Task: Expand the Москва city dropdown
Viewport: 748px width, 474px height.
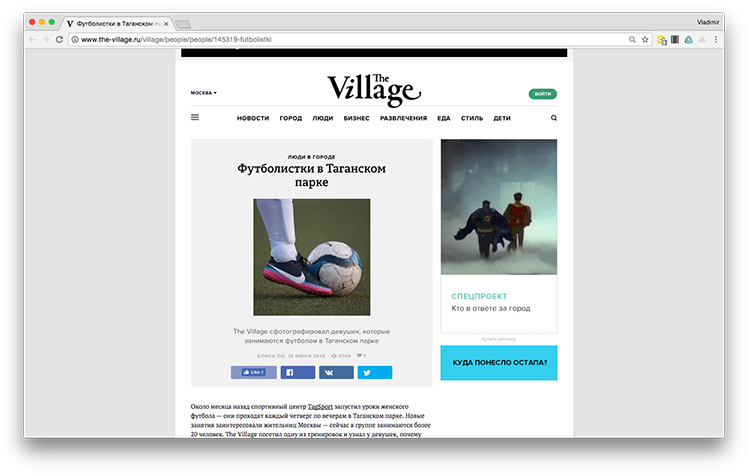Action: click(204, 93)
